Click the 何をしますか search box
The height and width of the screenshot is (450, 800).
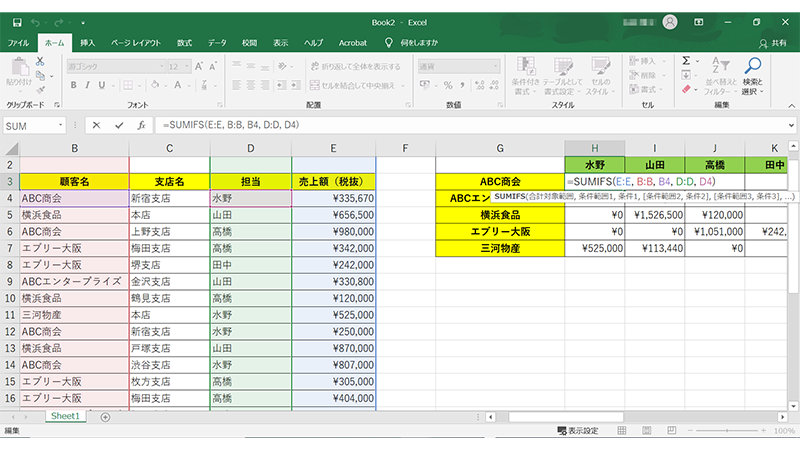(x=419, y=43)
